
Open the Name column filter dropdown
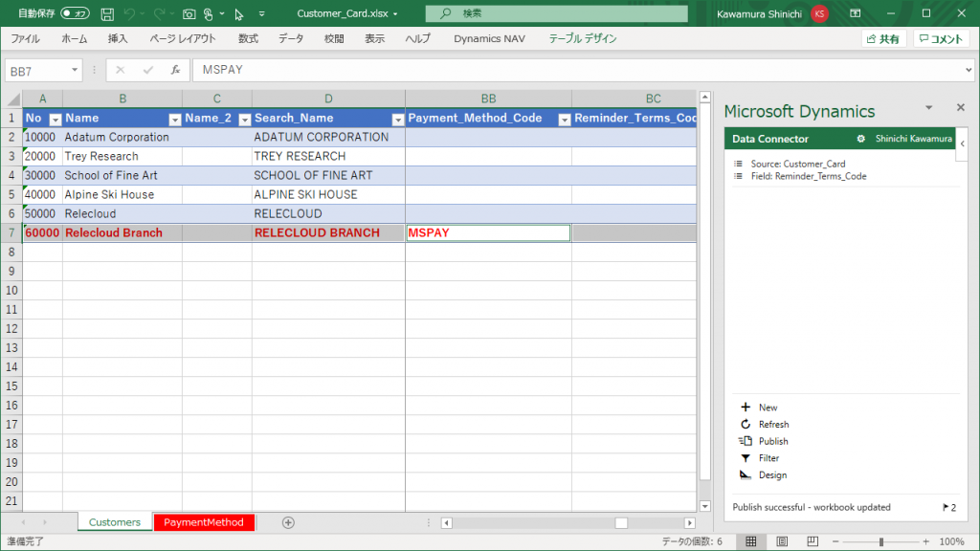click(175, 120)
